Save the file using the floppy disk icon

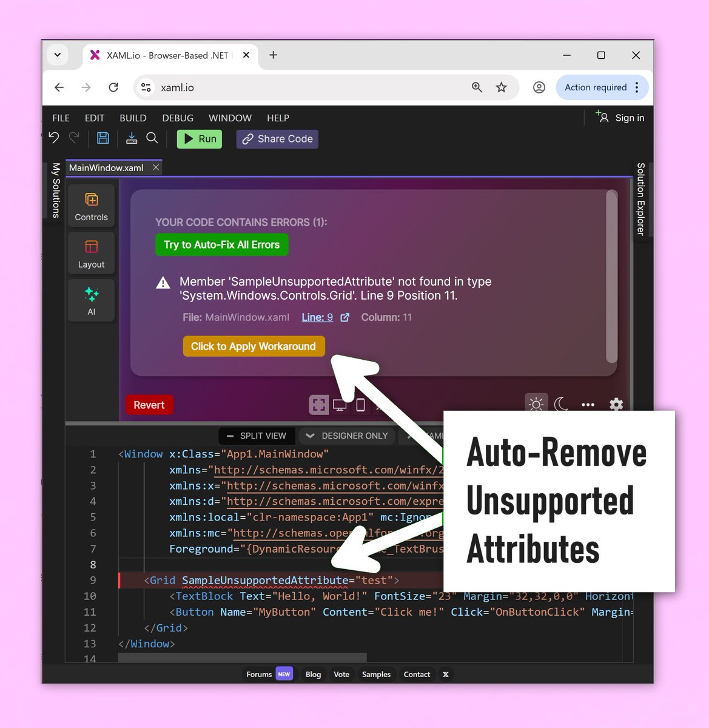pos(103,138)
